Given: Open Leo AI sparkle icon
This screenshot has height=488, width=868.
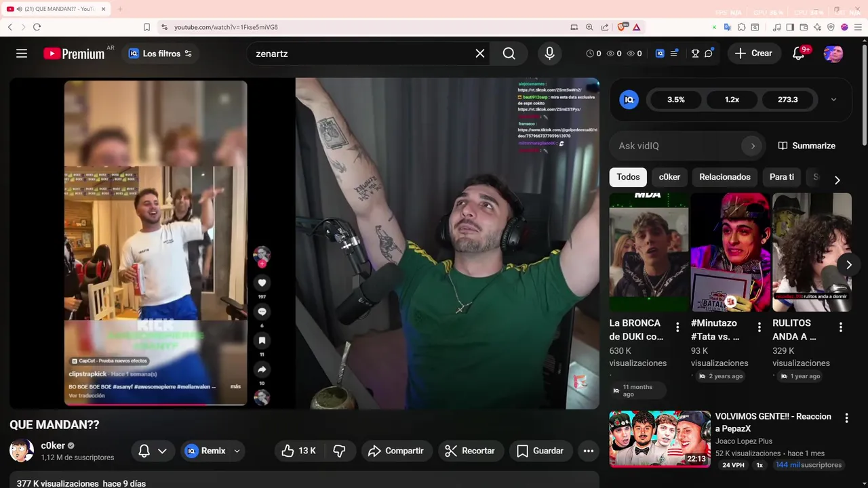Looking at the screenshot, I should pos(817,27).
